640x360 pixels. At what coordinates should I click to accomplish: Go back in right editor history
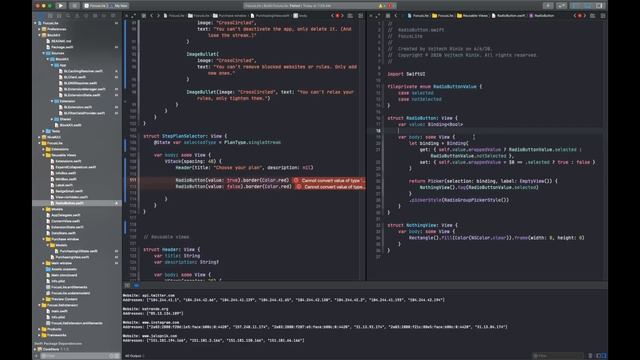(x=396, y=16)
